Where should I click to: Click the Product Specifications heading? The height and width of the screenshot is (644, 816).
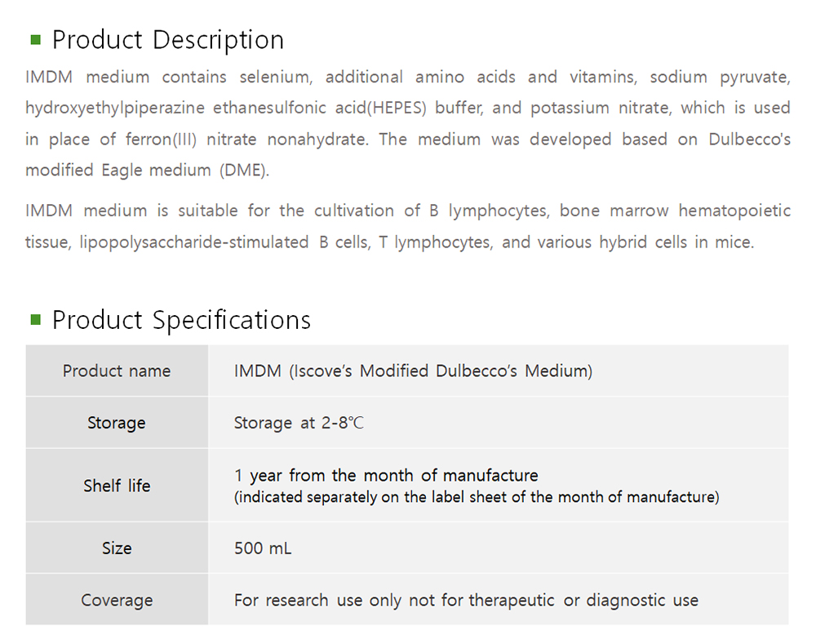tap(181, 319)
